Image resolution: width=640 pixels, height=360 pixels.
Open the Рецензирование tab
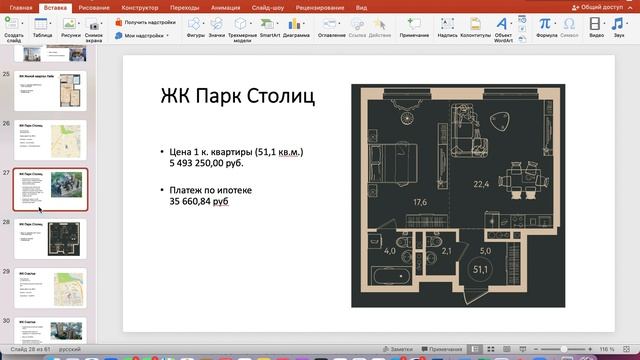tap(320, 8)
